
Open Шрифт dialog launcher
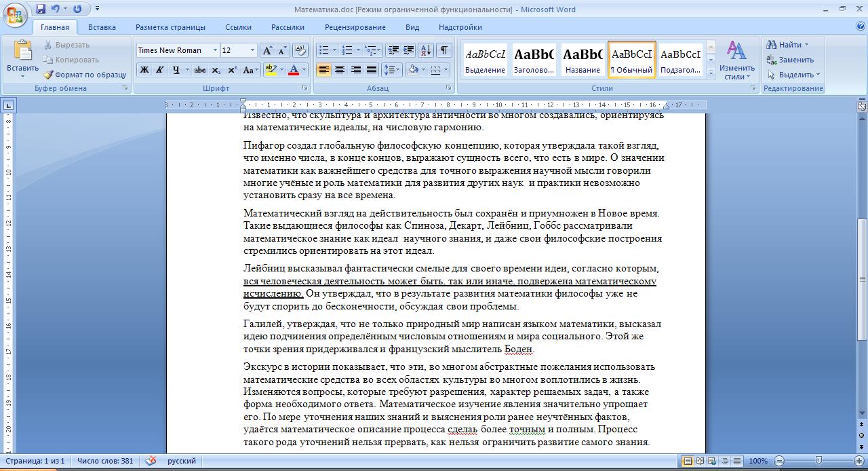tap(304, 88)
